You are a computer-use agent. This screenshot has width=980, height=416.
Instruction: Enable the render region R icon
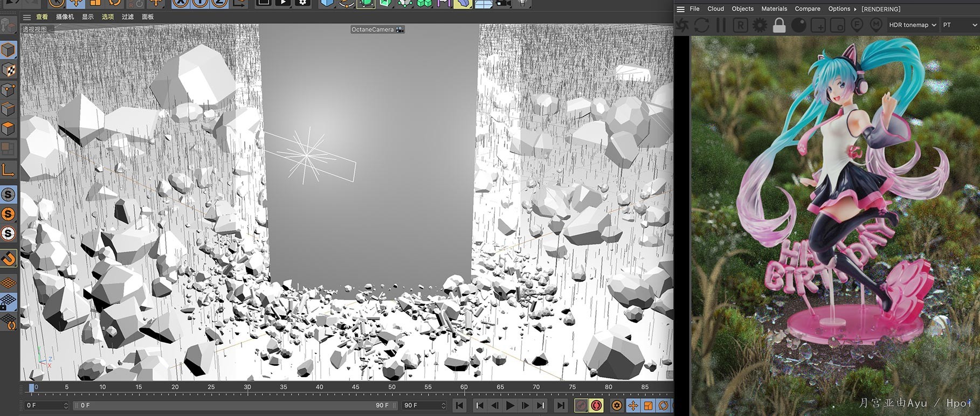[x=740, y=25]
